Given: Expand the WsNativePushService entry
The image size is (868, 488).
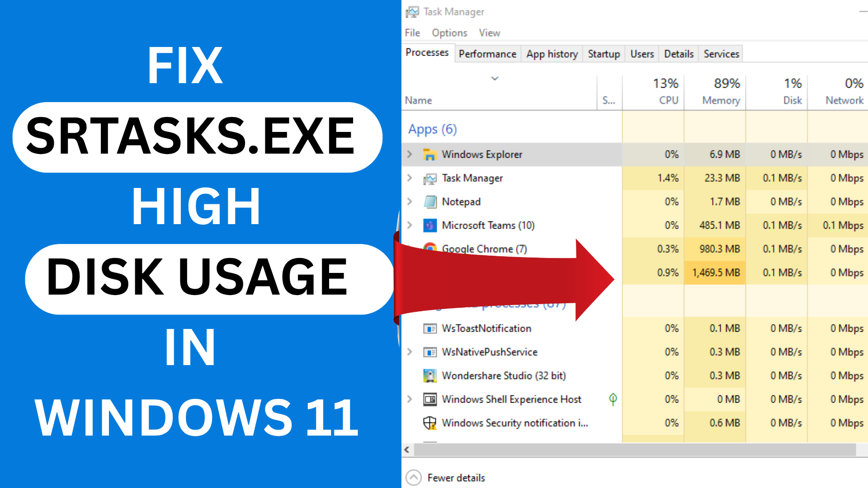Looking at the screenshot, I should pos(410,352).
